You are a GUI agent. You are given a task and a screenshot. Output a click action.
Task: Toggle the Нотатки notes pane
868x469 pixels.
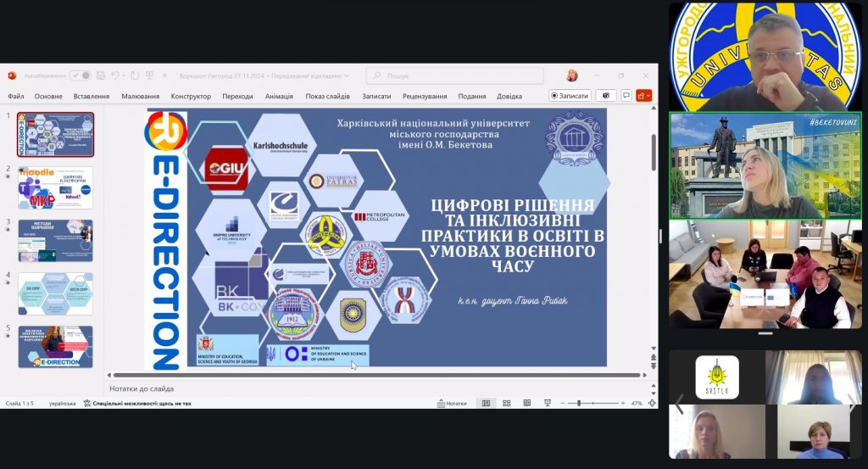point(451,403)
